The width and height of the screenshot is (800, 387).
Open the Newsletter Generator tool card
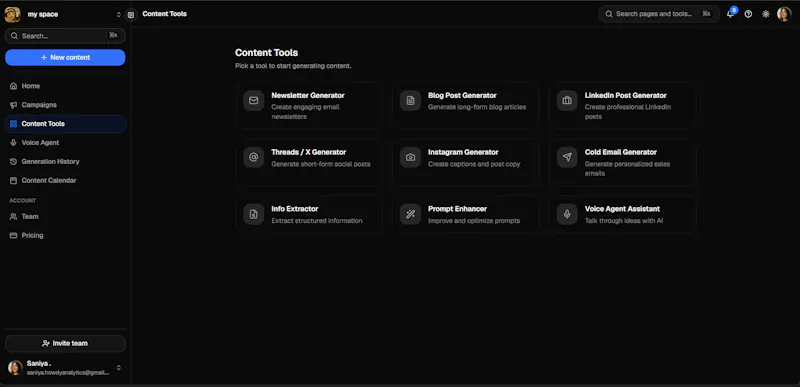(x=309, y=106)
